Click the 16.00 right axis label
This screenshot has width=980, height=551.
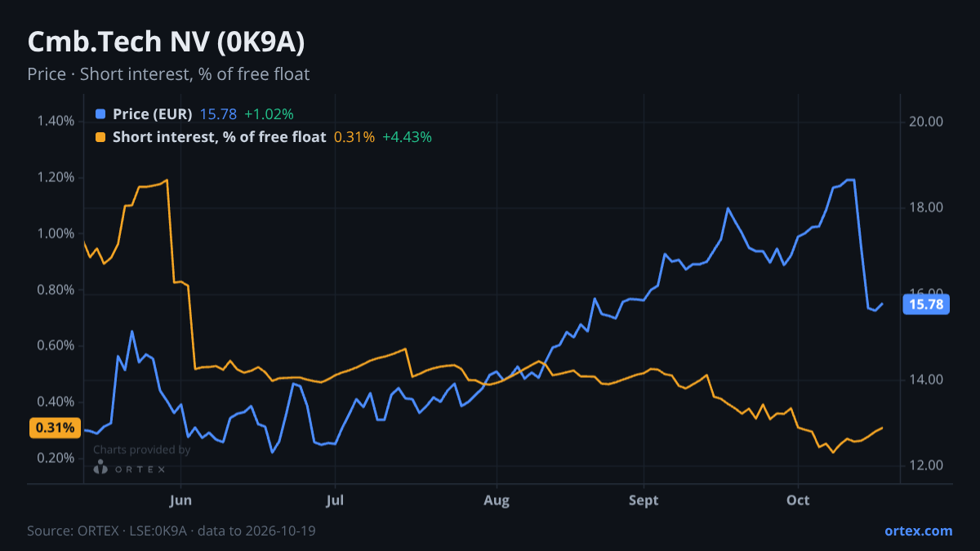926,293
